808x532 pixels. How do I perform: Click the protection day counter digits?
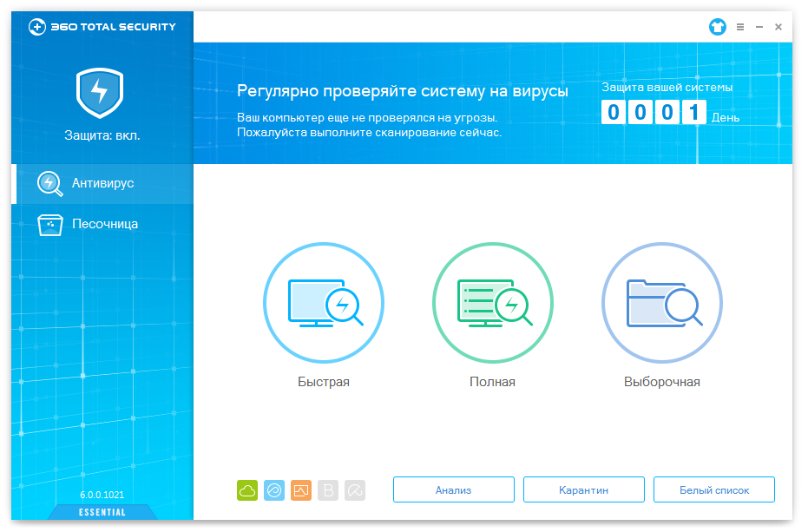(654, 112)
